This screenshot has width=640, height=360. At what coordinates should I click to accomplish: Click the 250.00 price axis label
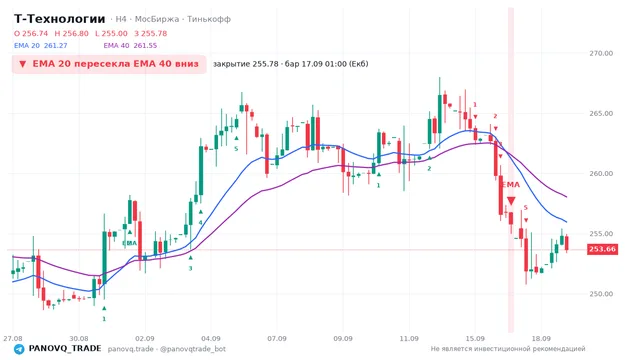[x=601, y=294]
